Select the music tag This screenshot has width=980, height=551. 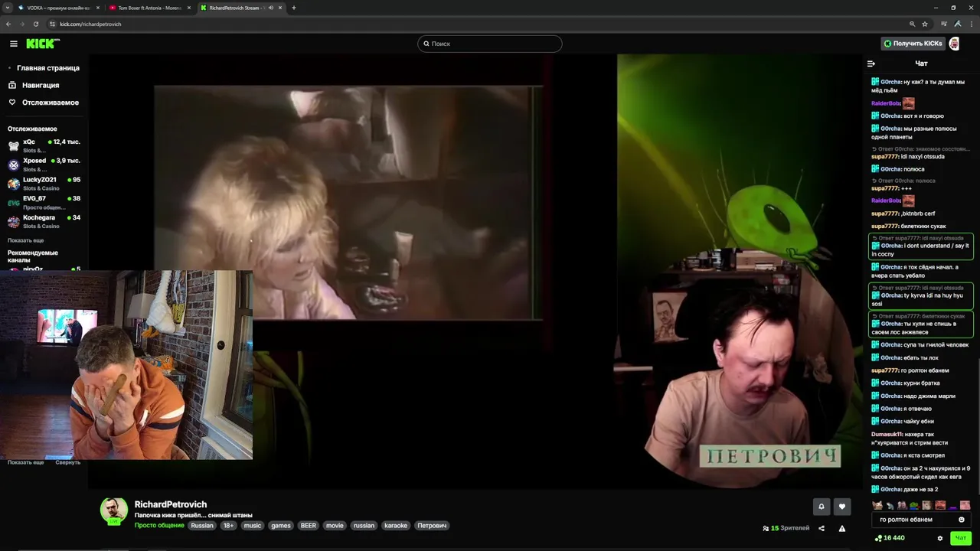click(x=253, y=526)
